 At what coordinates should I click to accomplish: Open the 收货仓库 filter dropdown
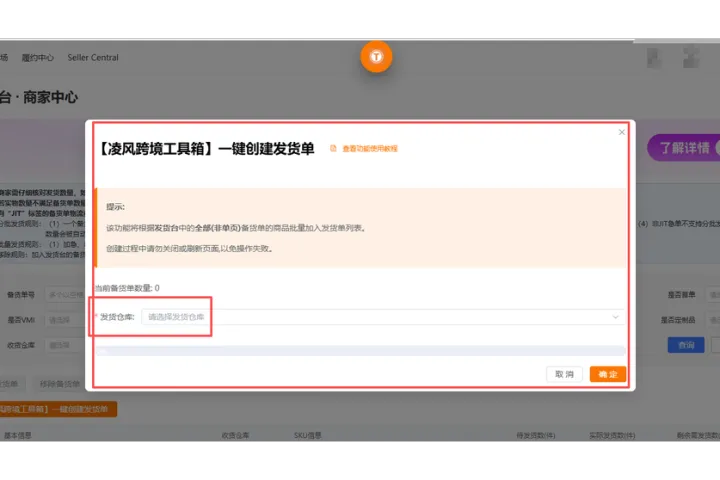[x=65, y=345]
